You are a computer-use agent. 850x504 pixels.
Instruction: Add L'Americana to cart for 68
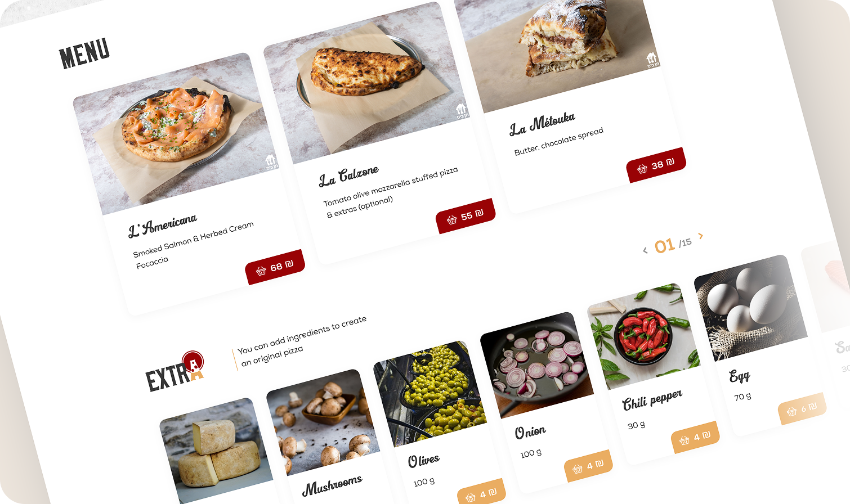point(275,267)
